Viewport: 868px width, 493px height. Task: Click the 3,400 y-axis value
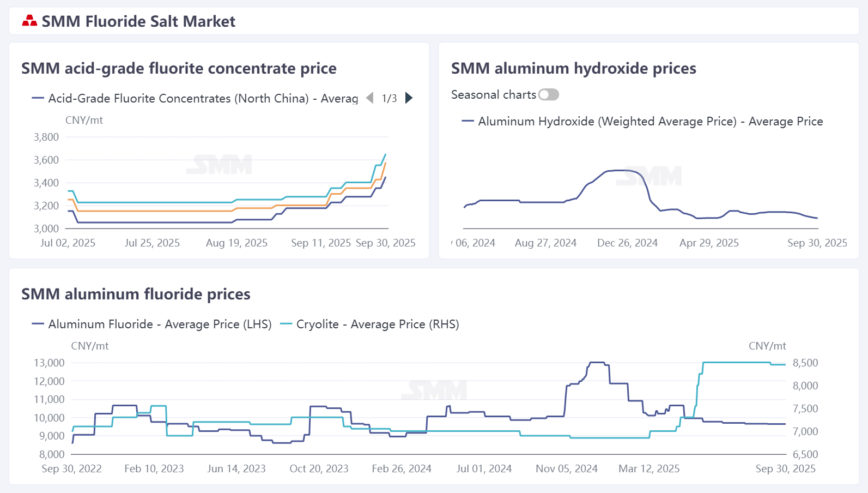coord(46,183)
